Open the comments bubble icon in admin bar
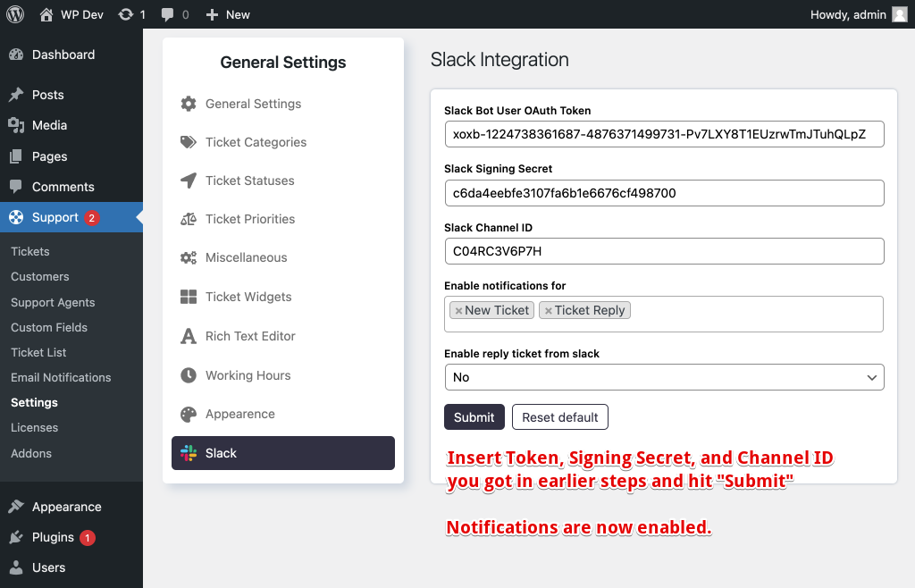This screenshot has height=588, width=915. pyautogui.click(x=167, y=14)
